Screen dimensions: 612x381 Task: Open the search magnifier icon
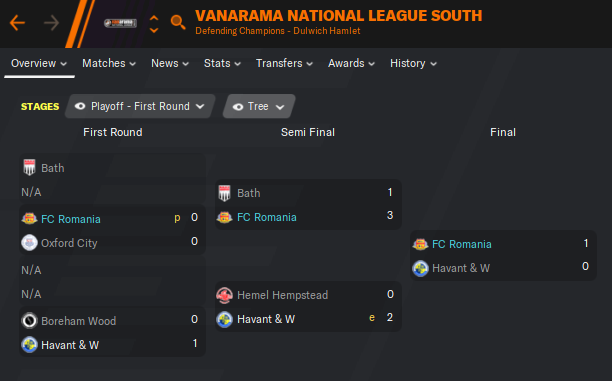tap(178, 22)
